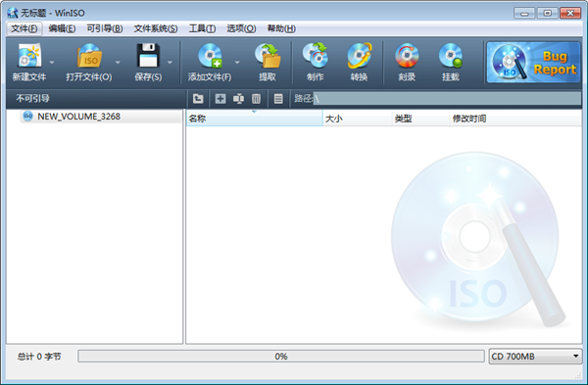588x385 pixels.
Task: Open the CD 700MB media size dropdown
Action: coord(535,357)
